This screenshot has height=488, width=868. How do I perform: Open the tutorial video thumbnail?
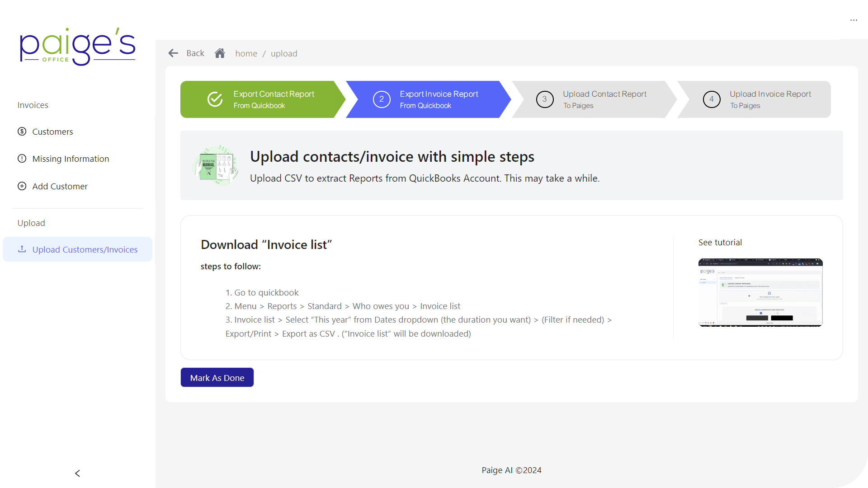pyautogui.click(x=760, y=292)
